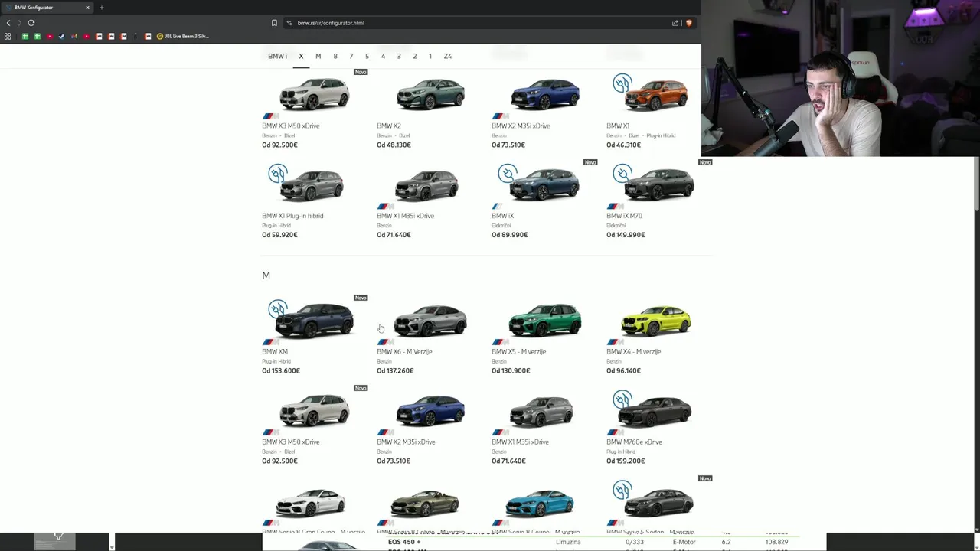Screen dimensions: 980x551
Task: Open the BMW X5 - M verzije link
Action: tap(518, 352)
